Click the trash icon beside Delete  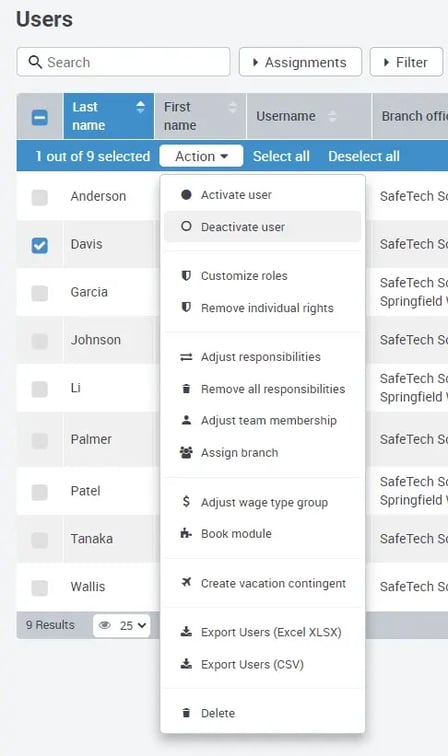[186, 713]
